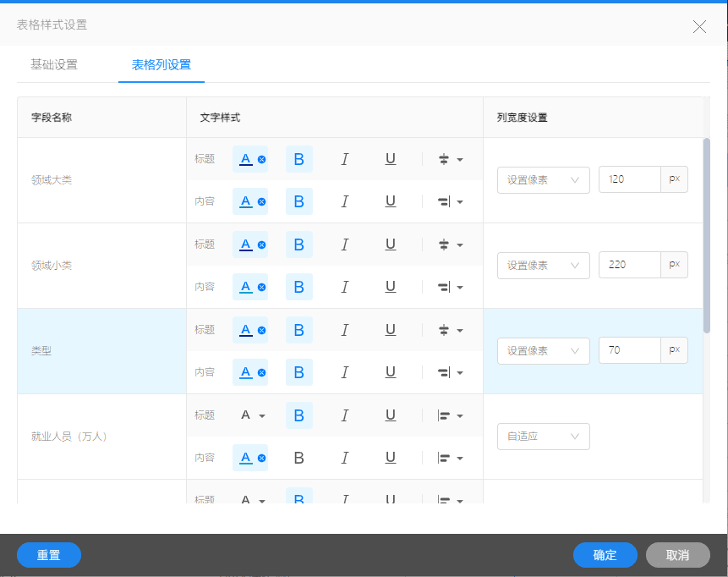Select 表格列设置 tab
This screenshot has width=728, height=577.
pos(161,64)
